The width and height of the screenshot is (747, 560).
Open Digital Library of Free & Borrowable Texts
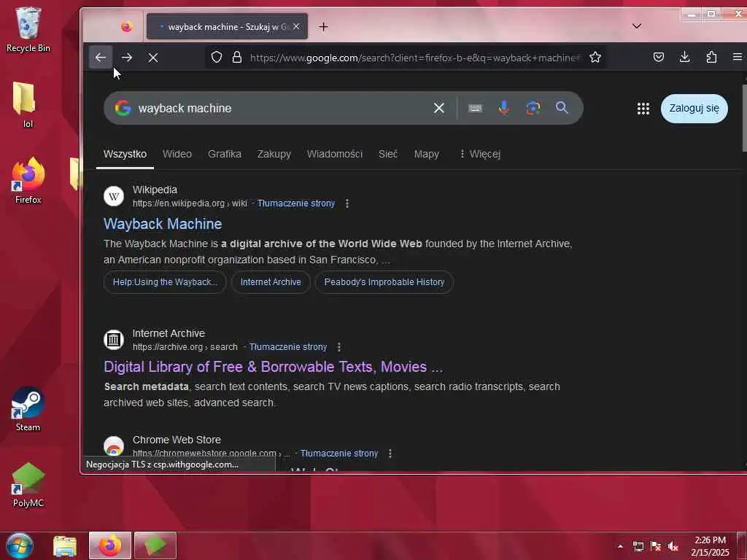[273, 367]
